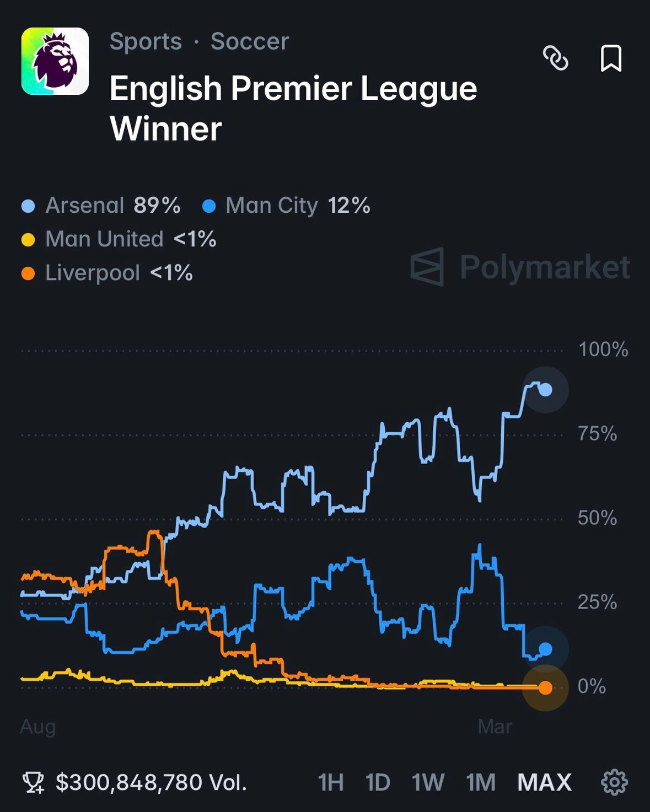The height and width of the screenshot is (812, 650).
Task: Click the orange Liverpool endpoint marker
Action: point(545,687)
